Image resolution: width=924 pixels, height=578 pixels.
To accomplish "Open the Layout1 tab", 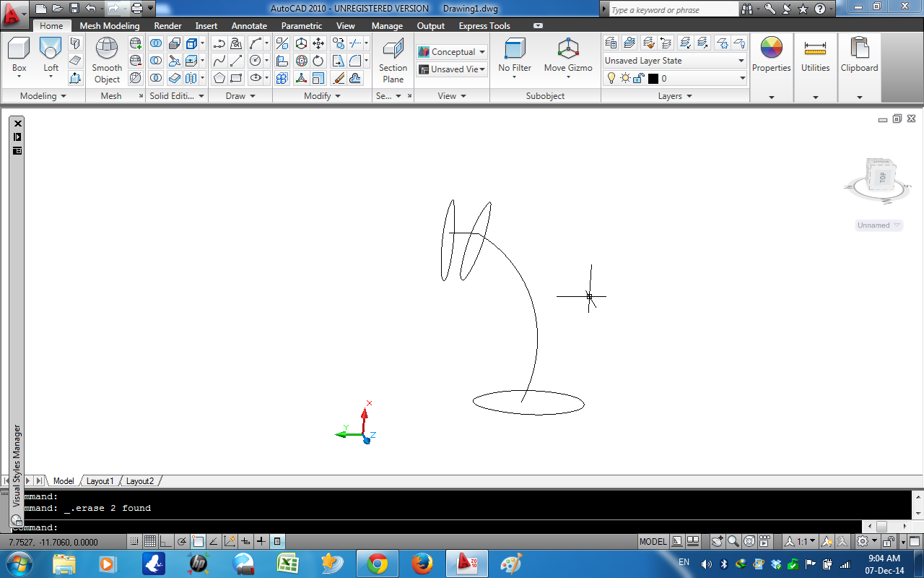I will pos(100,480).
